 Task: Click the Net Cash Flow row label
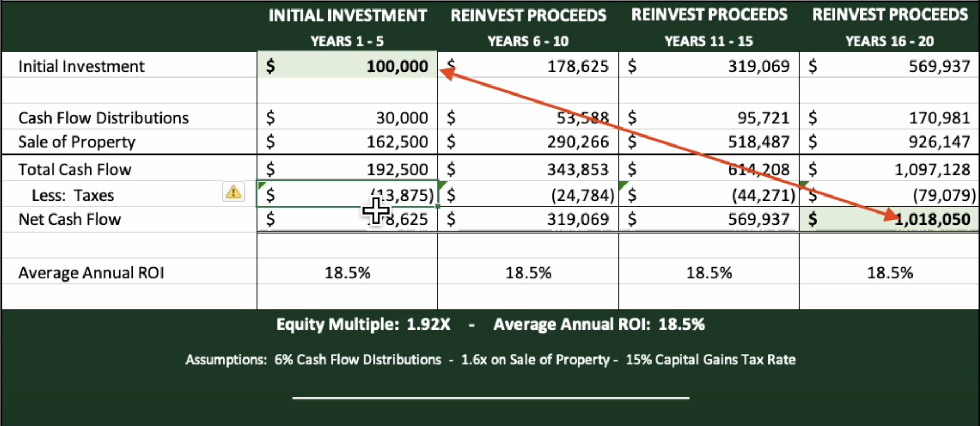[70, 219]
